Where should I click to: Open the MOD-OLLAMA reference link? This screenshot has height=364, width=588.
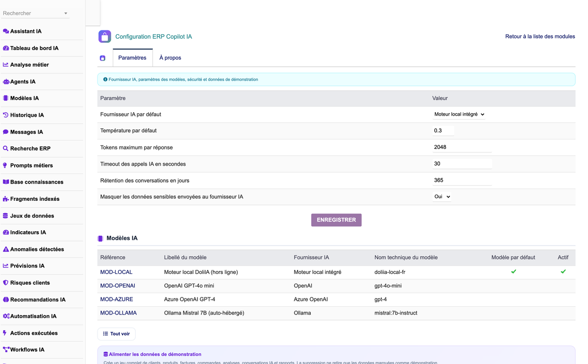pos(119,313)
